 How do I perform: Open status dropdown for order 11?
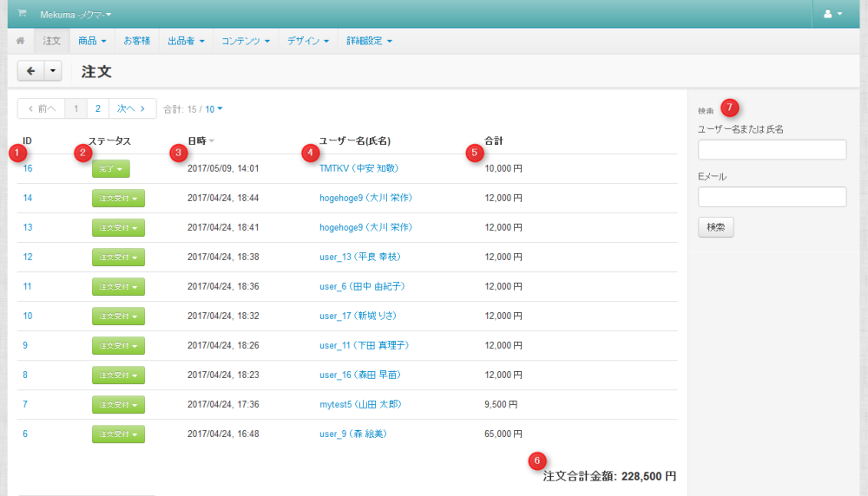[x=118, y=286]
